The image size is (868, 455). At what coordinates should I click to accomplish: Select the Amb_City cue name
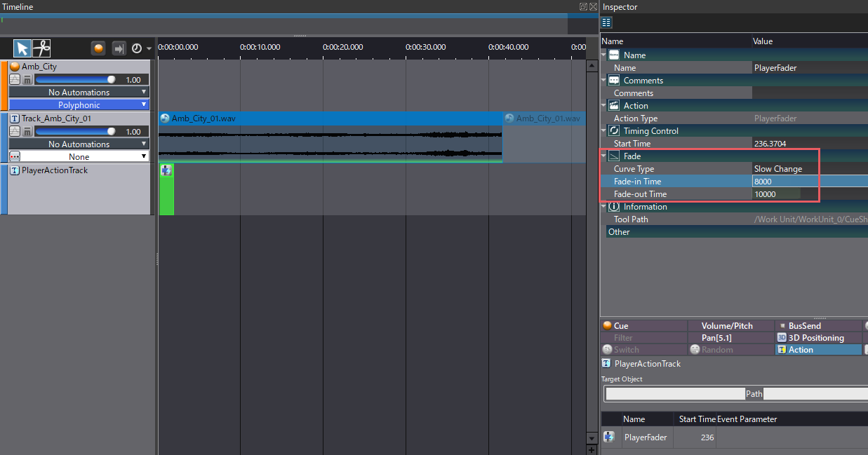39,67
